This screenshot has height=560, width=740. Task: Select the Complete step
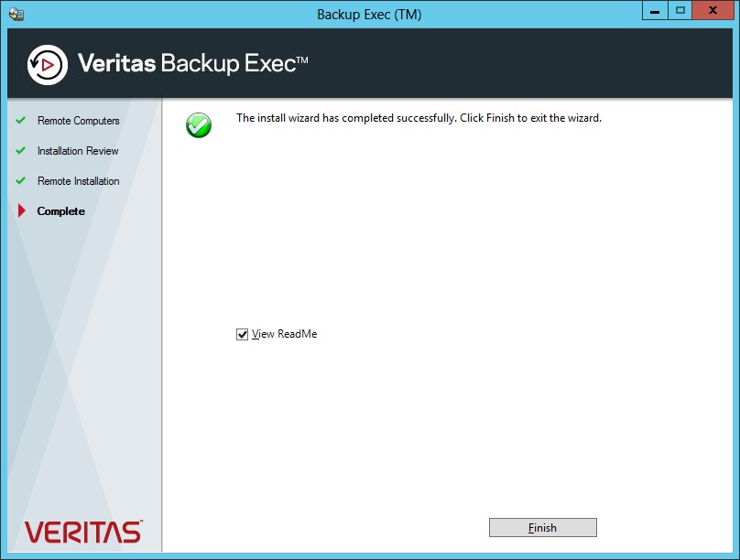pyautogui.click(x=60, y=211)
